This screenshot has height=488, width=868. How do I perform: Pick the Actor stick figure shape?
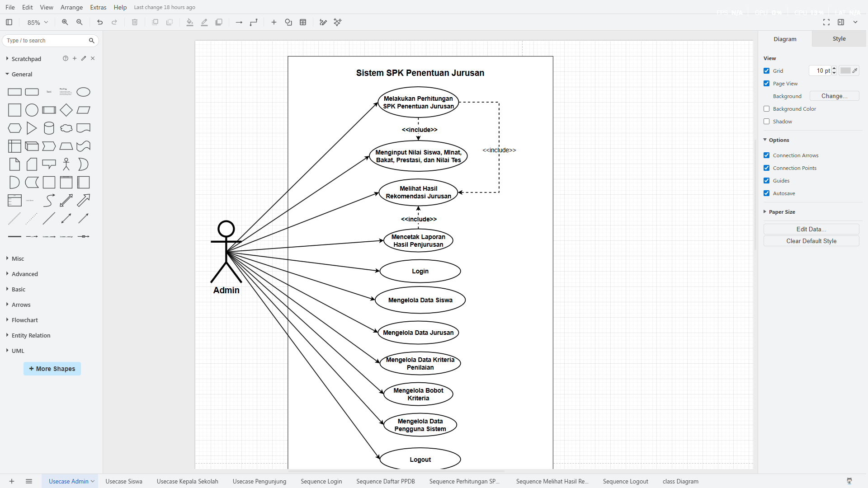point(66,164)
